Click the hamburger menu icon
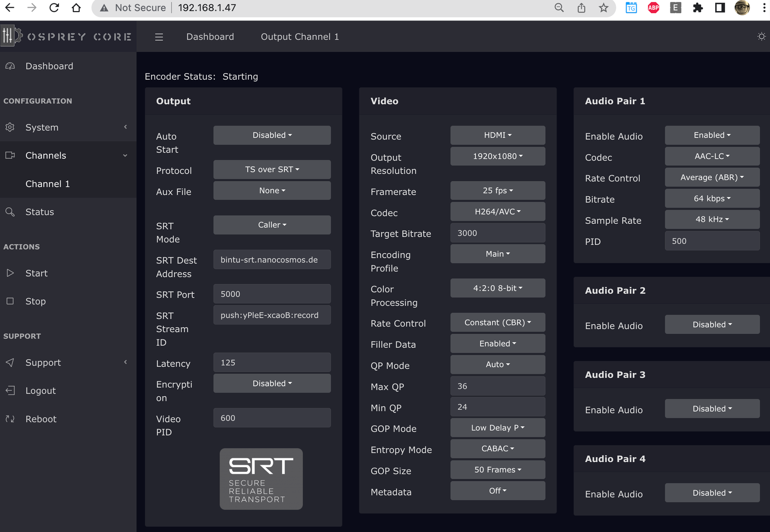The height and width of the screenshot is (532, 770). 159,37
